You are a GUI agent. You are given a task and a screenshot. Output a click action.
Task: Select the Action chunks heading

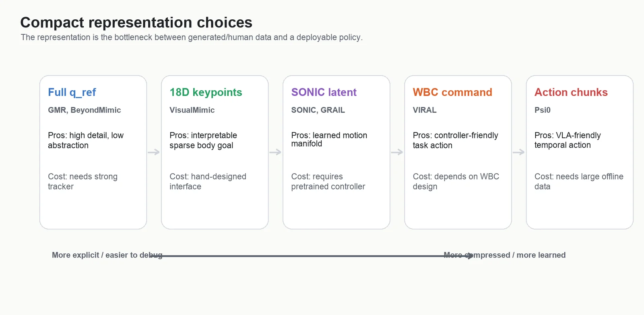pyautogui.click(x=571, y=92)
